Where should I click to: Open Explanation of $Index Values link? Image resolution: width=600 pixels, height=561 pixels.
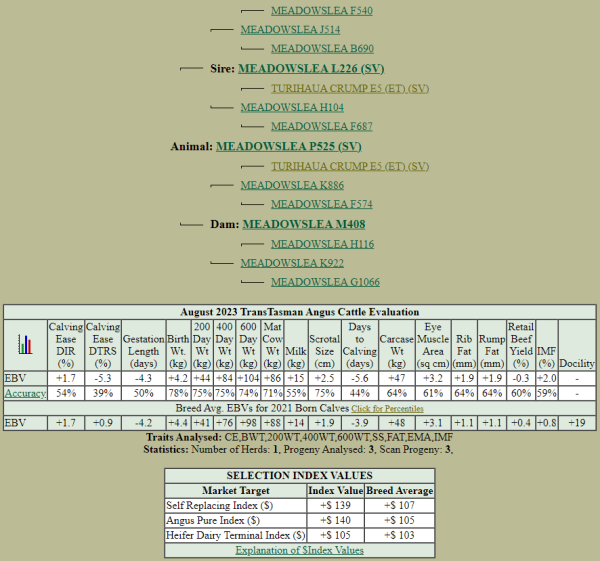300,550
